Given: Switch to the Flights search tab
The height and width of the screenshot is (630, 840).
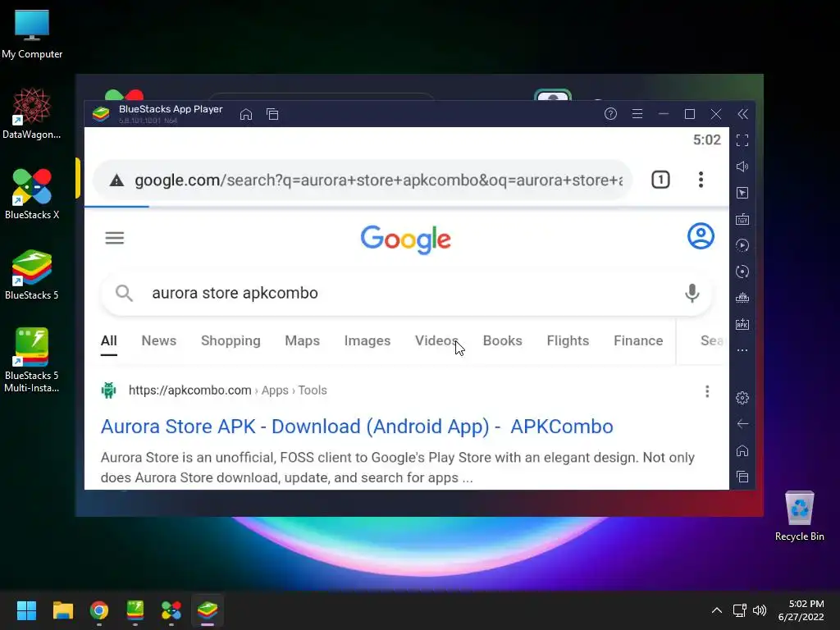Looking at the screenshot, I should [x=568, y=340].
